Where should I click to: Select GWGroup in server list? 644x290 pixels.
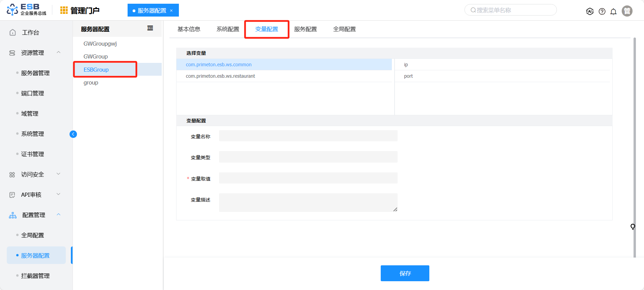96,56
